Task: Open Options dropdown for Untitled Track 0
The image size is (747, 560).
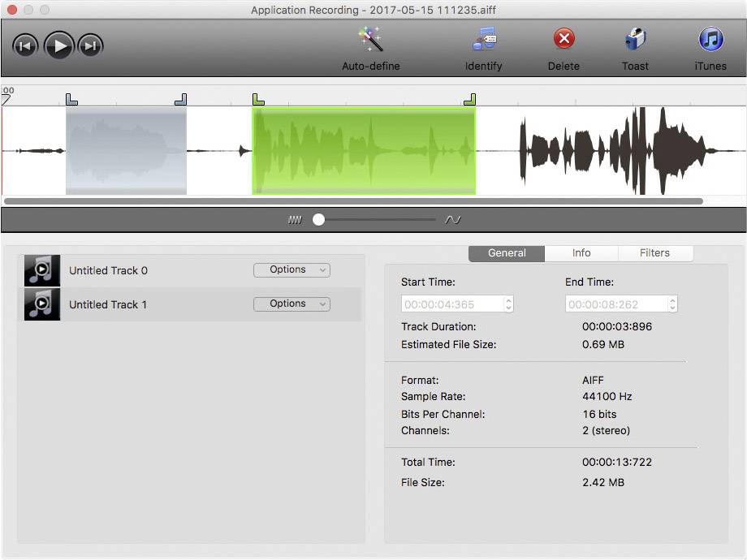Action: click(x=291, y=270)
